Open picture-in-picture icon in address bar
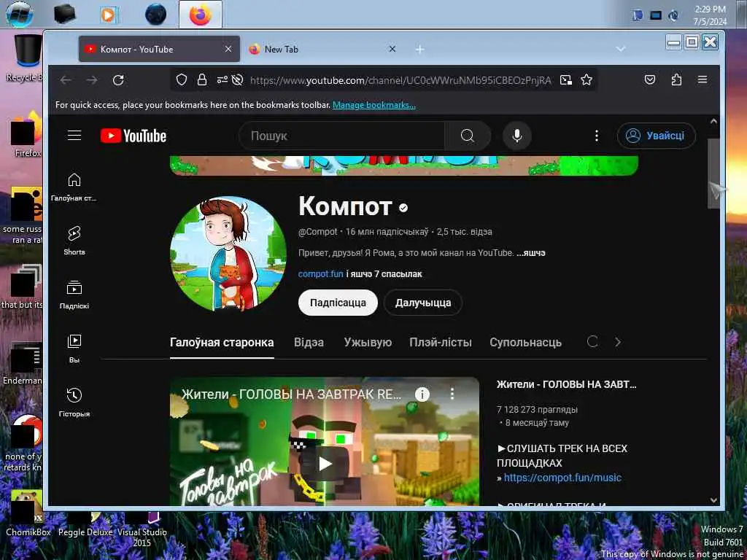Viewport: 747px width, 560px height. pyautogui.click(x=566, y=80)
